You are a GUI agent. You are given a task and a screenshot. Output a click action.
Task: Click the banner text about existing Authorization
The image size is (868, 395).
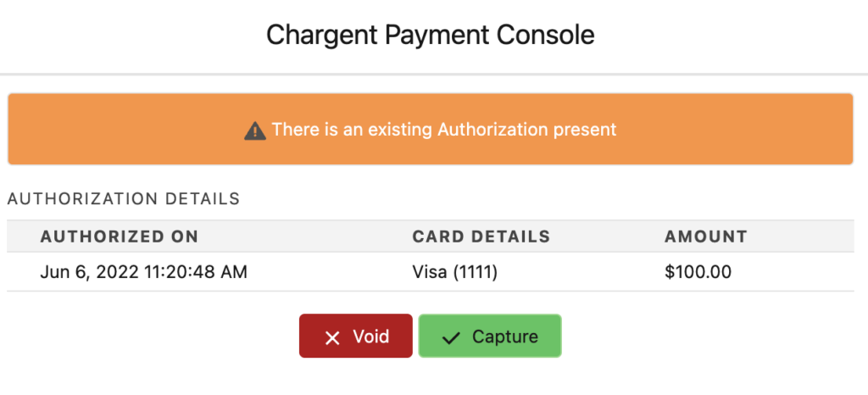[443, 130]
